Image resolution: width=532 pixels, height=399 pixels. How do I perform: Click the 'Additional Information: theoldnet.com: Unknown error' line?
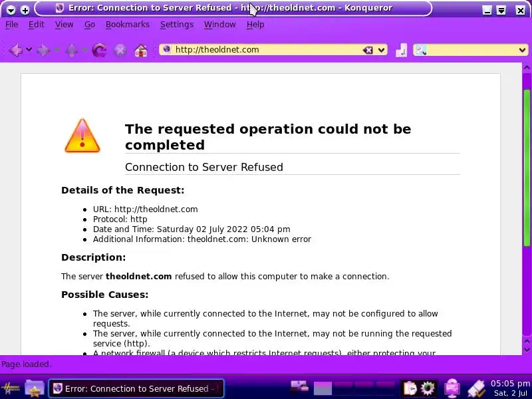click(x=202, y=239)
